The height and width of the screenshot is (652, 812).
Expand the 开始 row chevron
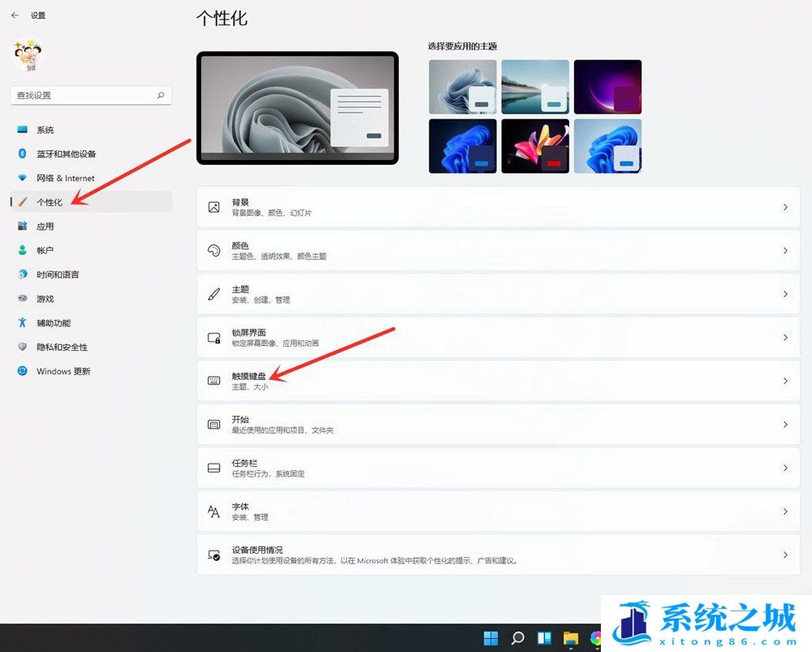pos(785,425)
